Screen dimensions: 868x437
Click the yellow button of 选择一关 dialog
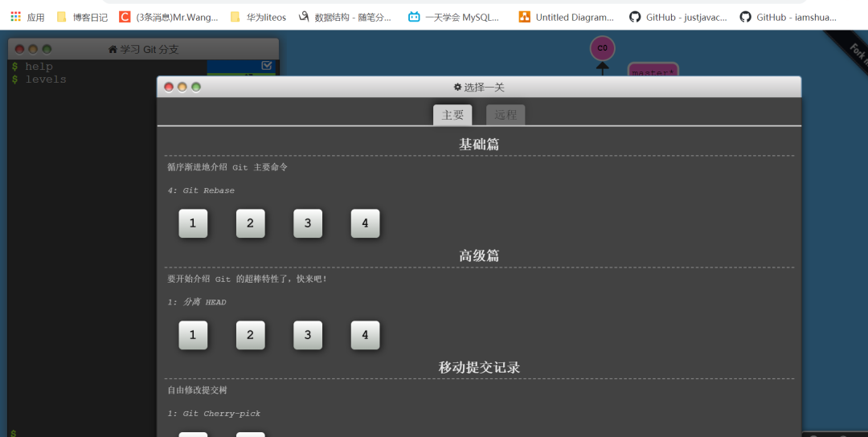tap(182, 88)
